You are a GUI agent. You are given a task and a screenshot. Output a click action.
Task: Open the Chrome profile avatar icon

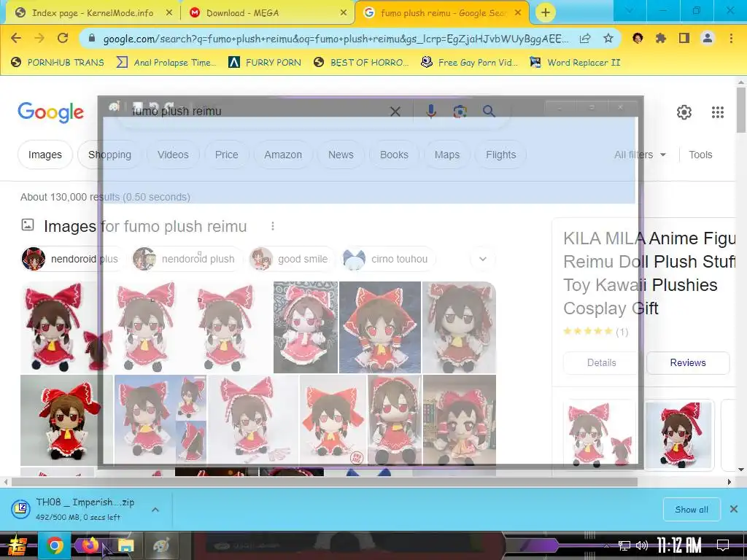pyautogui.click(x=708, y=38)
